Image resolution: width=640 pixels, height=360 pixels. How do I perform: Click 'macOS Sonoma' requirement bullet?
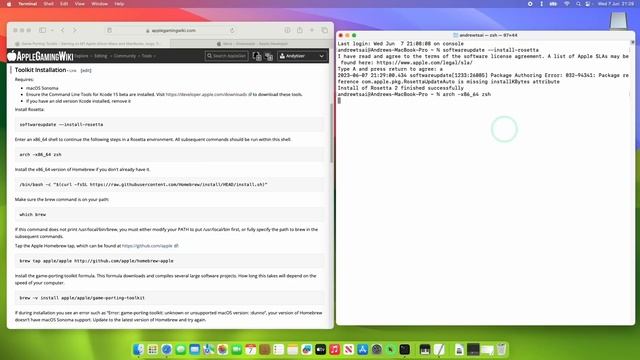(x=42, y=88)
